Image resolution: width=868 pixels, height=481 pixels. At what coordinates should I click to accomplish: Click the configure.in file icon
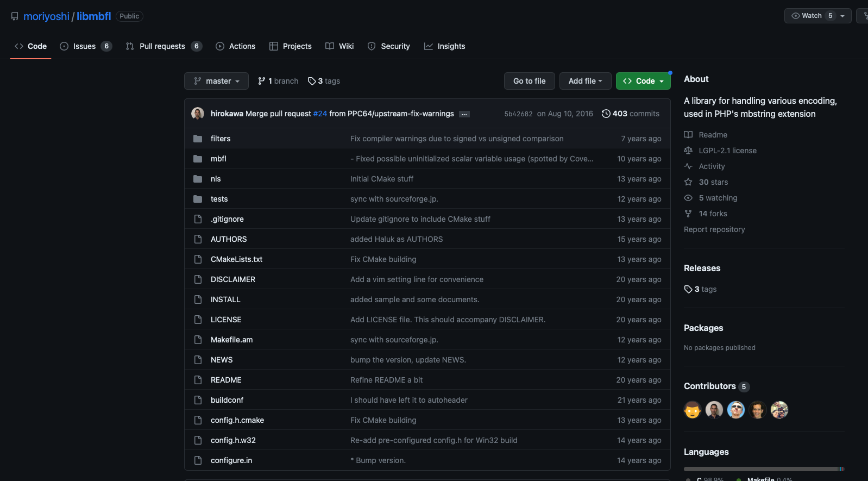[x=198, y=460]
